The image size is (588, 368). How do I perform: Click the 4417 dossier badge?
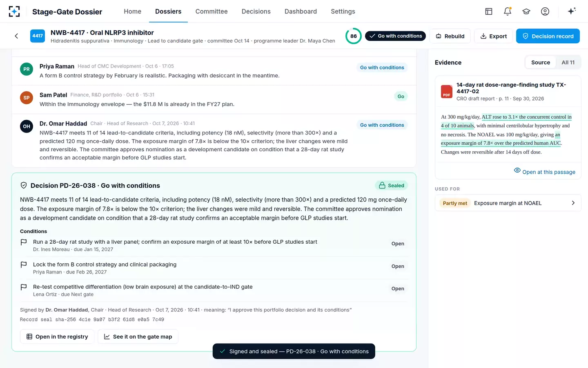click(x=38, y=36)
